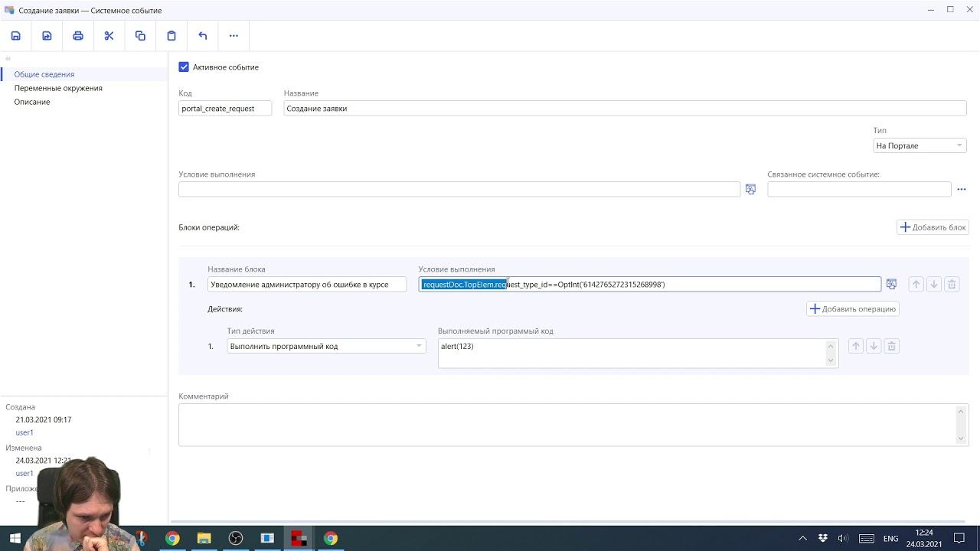The image size is (980, 551).
Task: Delete block 1 with the trash icon
Action: [952, 285]
